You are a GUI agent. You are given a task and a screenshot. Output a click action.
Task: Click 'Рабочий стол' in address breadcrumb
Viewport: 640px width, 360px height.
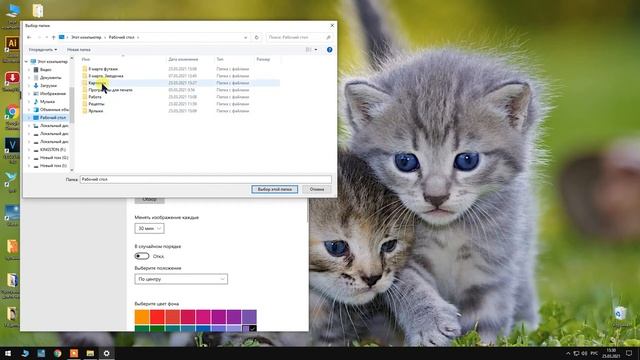click(x=122, y=37)
